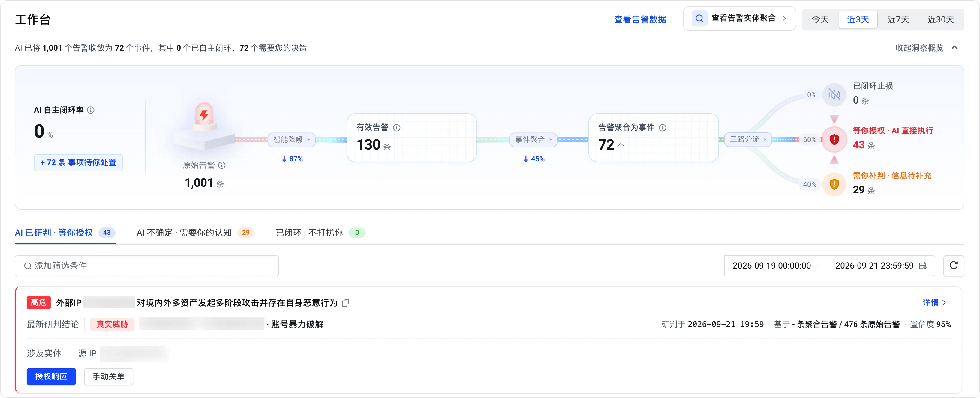Switch to 已闭环 · 不打扰你 tab

320,233
